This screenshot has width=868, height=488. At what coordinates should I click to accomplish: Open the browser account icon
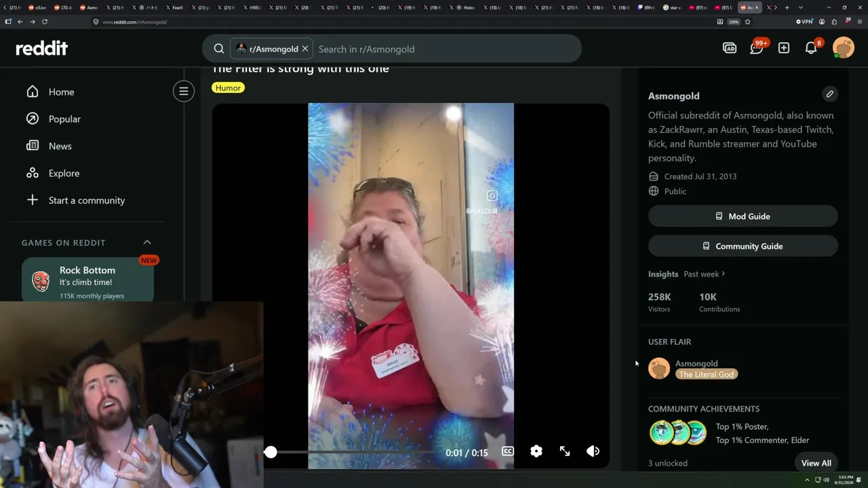pyautogui.click(x=822, y=22)
